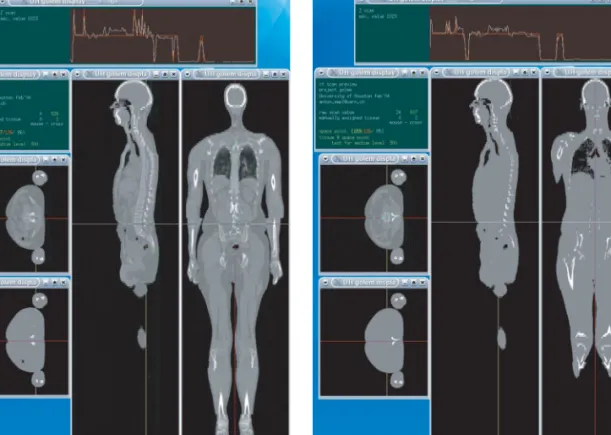
Task: Open window menu of sagittal view, left screenshot
Action: pos(77,74)
